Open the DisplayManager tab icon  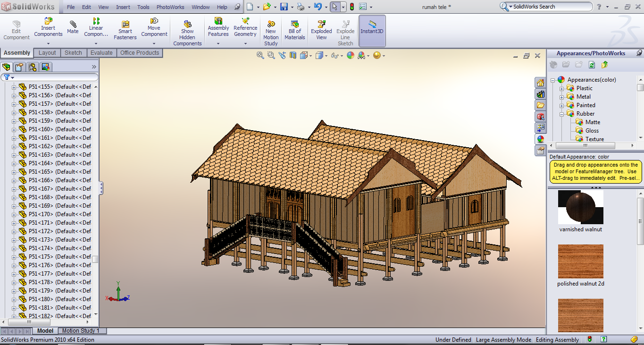click(45, 67)
